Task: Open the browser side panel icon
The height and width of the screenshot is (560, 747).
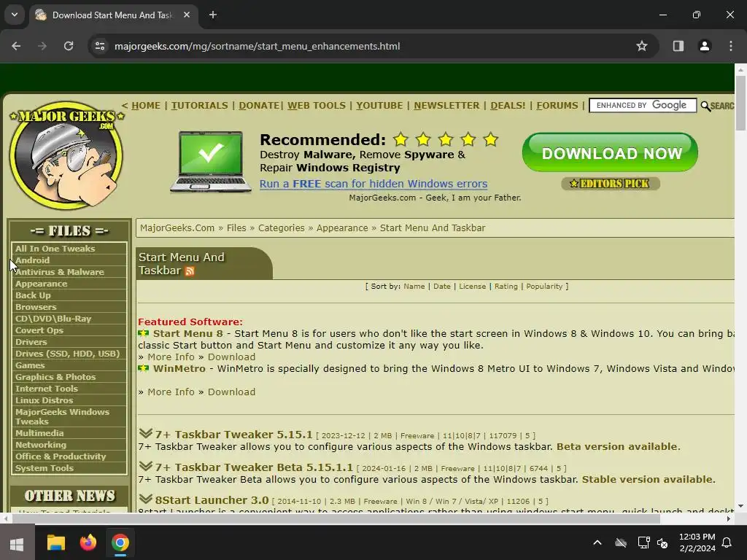Action: (x=678, y=46)
